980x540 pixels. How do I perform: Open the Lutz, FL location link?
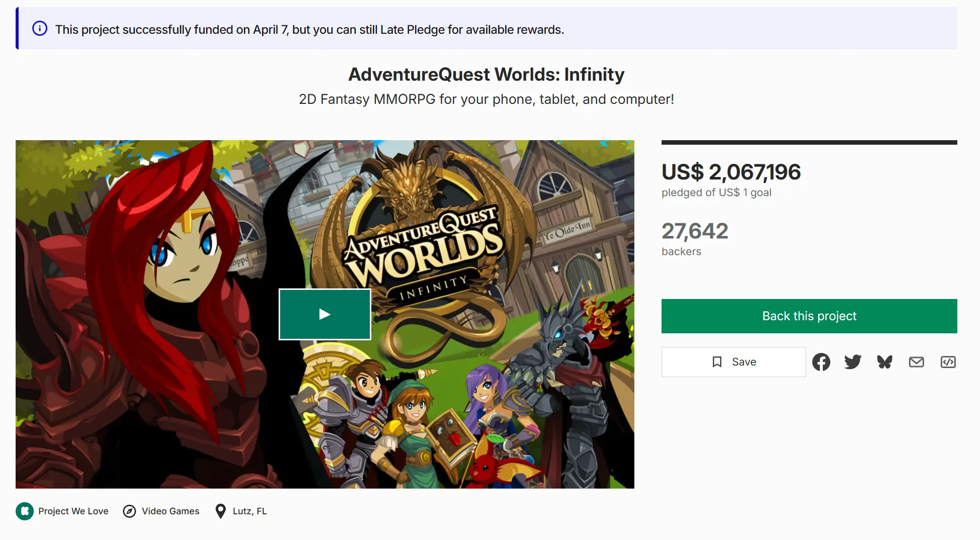(249, 511)
